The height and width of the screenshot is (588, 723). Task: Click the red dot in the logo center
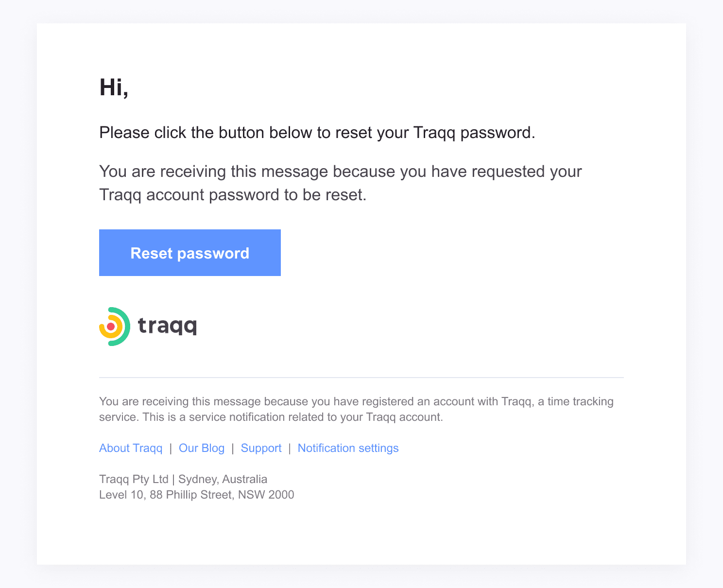click(x=111, y=327)
